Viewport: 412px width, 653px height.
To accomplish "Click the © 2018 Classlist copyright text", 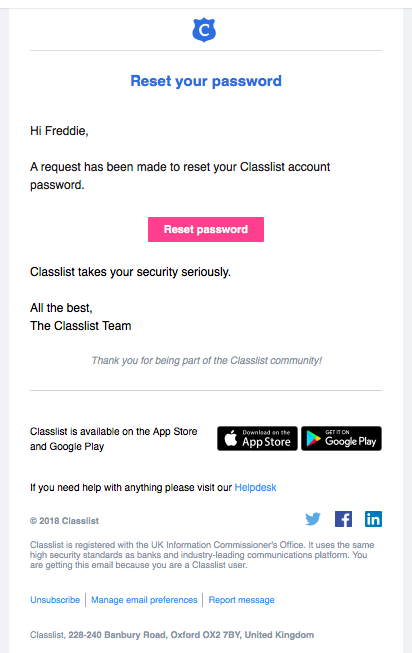I will pos(65,521).
